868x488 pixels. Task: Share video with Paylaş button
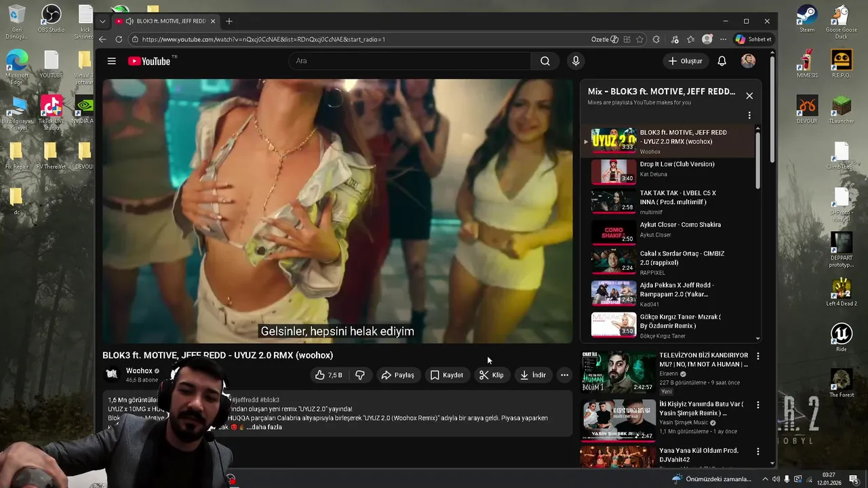coord(397,375)
